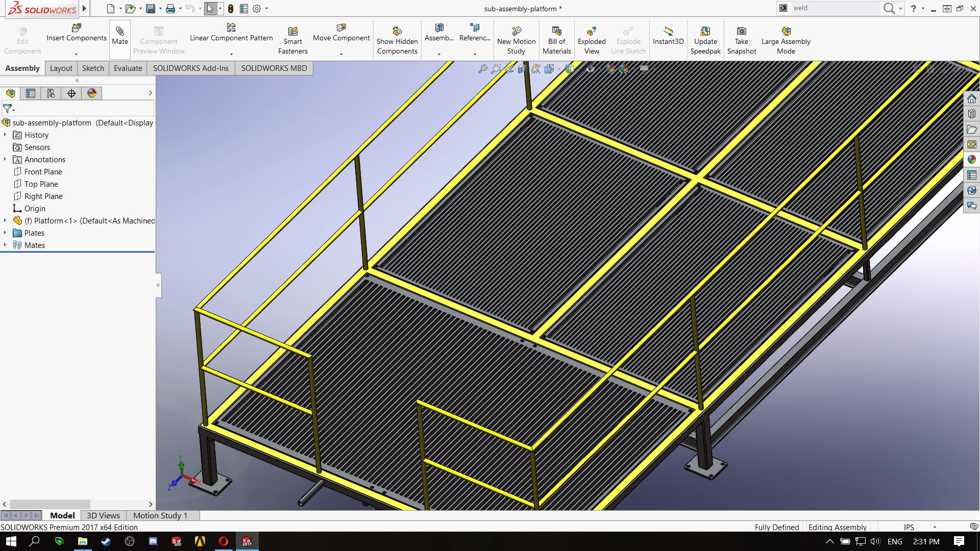This screenshot has height=551, width=980.
Task: Open the Motion Study 1 tab
Action: click(160, 516)
